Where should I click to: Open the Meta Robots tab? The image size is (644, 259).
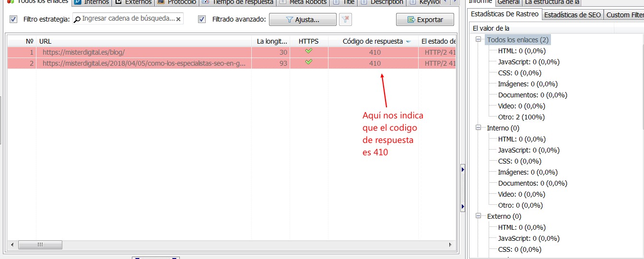click(x=303, y=2)
